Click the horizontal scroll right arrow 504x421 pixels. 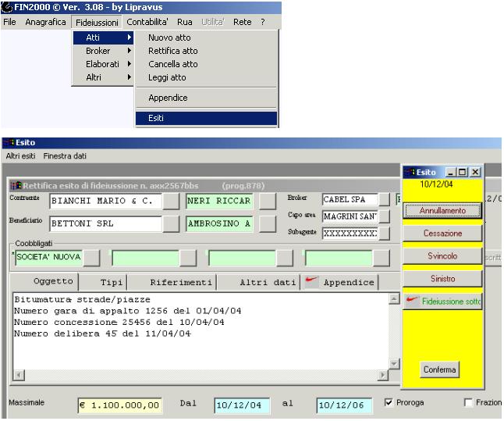pos(383,375)
